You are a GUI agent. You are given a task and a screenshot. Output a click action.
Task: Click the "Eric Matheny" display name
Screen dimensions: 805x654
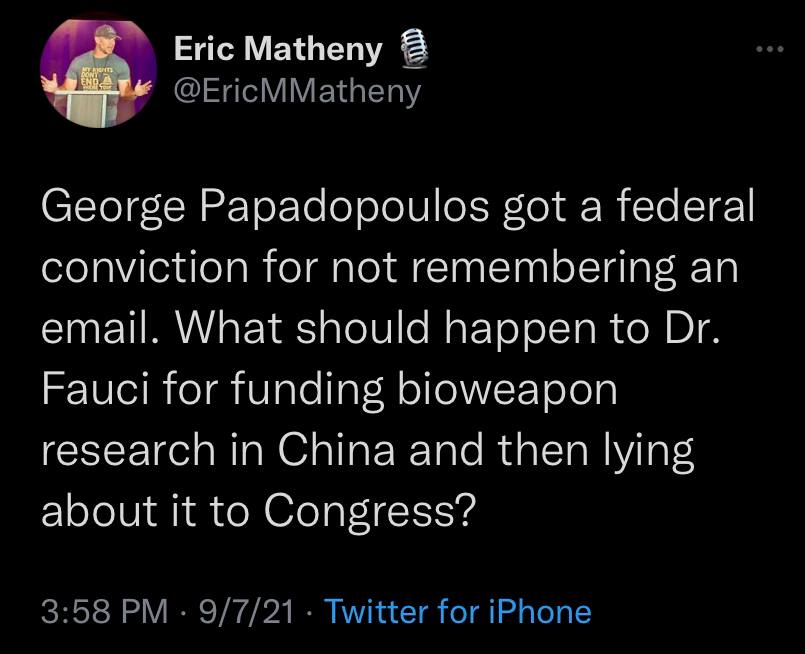coord(277,49)
